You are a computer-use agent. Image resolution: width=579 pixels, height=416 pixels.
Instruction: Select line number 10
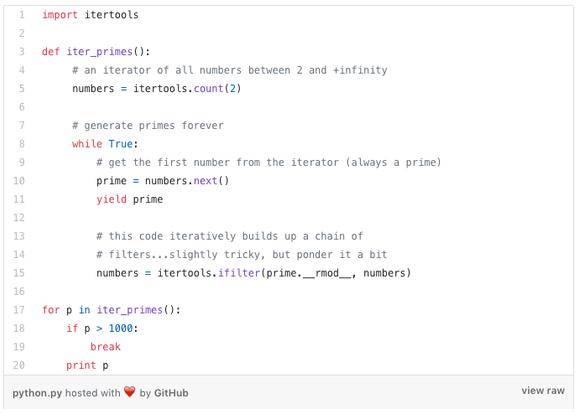tap(19, 181)
